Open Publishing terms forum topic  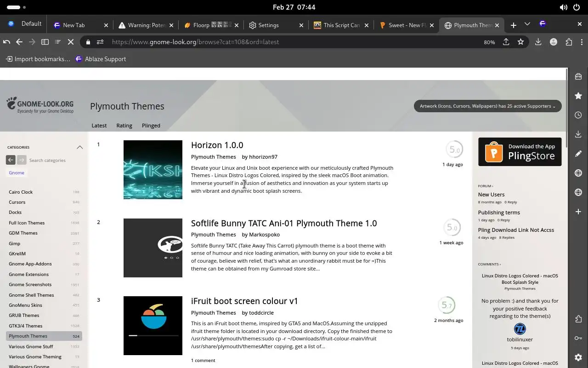pos(499,212)
